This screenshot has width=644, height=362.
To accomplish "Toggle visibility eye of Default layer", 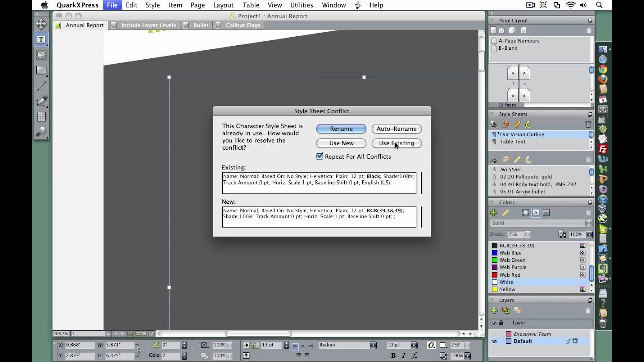I will point(494,341).
